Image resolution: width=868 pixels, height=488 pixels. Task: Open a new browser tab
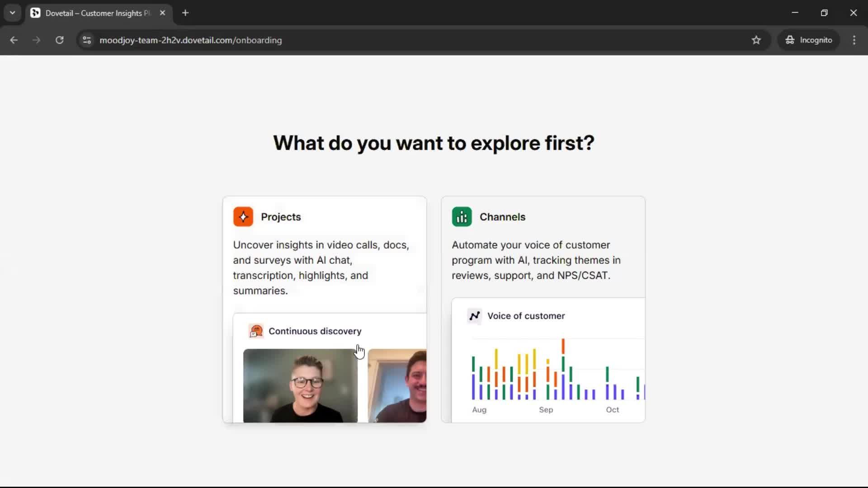pyautogui.click(x=185, y=13)
